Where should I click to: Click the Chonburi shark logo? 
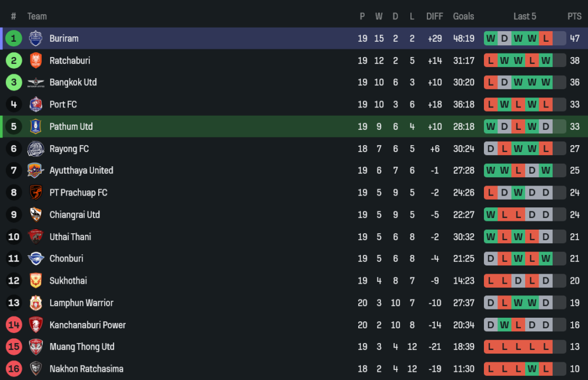(x=36, y=259)
